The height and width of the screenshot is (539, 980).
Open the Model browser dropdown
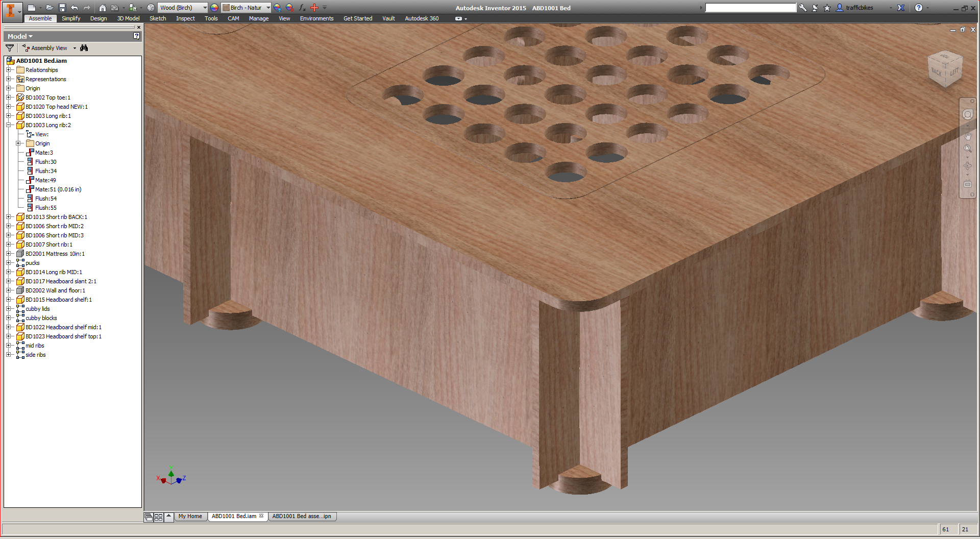point(20,36)
